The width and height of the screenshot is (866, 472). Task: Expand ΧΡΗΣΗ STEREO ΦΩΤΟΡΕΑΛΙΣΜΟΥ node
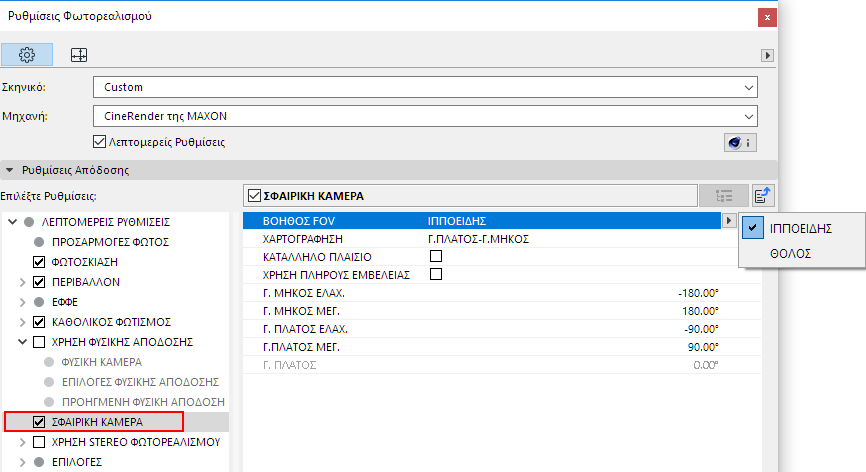pos(22,442)
